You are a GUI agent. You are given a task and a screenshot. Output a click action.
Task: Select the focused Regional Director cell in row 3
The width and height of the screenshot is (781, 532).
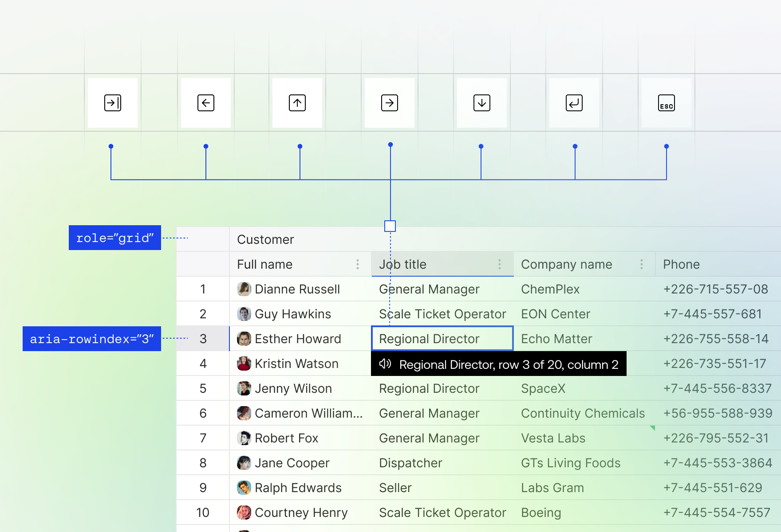point(442,339)
